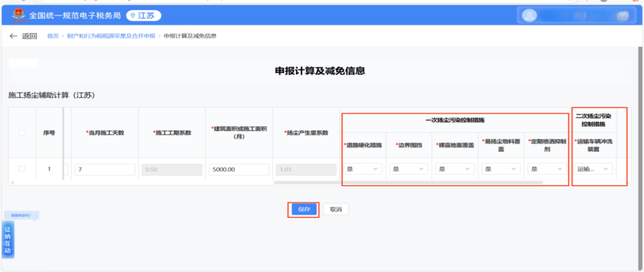This screenshot has height=272, width=644.
Task: Click the 建筑面积或施工面积 input field
Action: pyautogui.click(x=239, y=170)
